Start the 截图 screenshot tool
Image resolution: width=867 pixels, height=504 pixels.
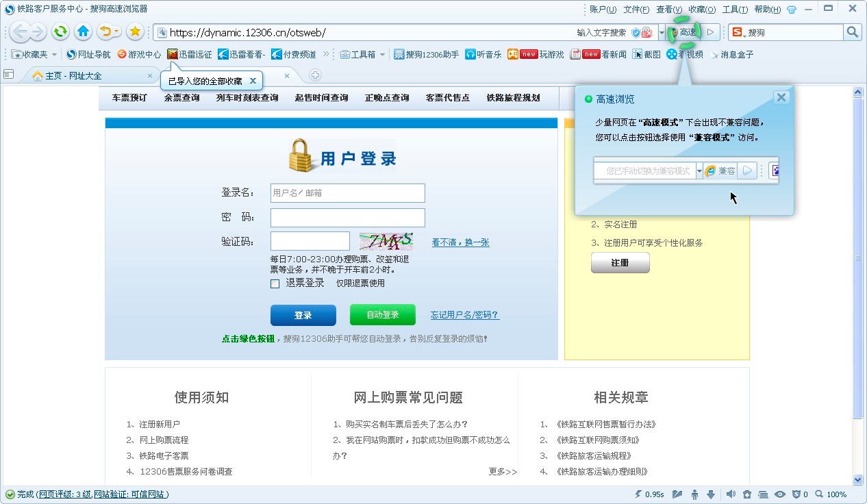(x=646, y=54)
